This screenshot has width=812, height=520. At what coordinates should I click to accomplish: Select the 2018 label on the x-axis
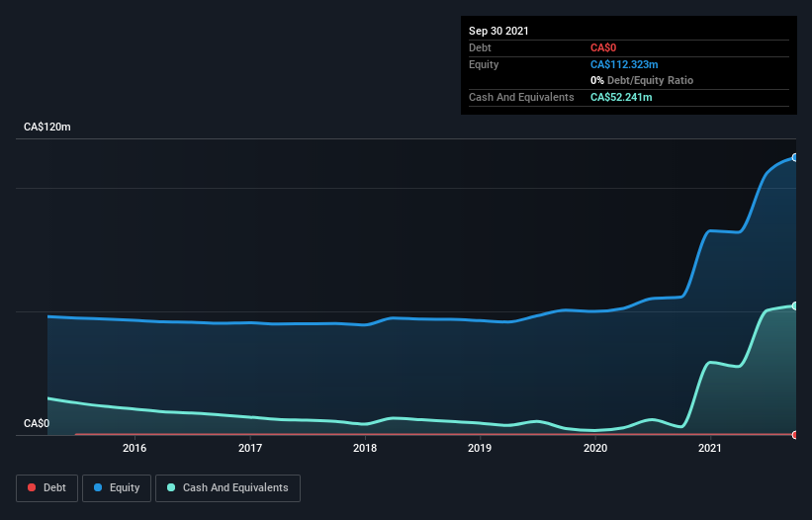pos(365,448)
